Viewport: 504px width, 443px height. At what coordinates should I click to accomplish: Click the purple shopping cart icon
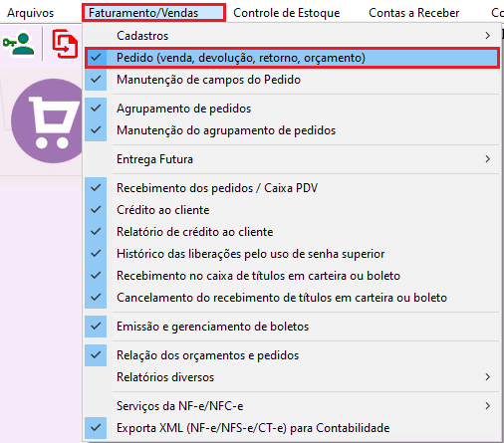click(x=47, y=120)
